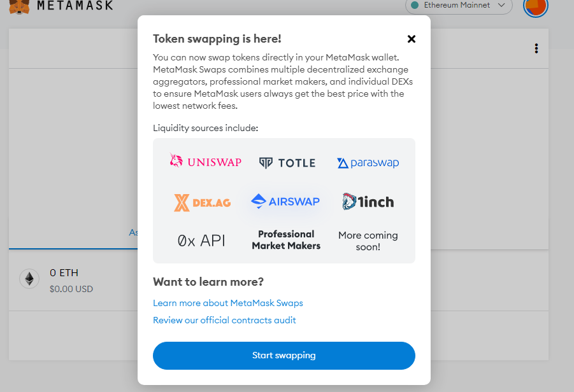
Task: Click the Uniswap logo
Action: click(x=205, y=162)
